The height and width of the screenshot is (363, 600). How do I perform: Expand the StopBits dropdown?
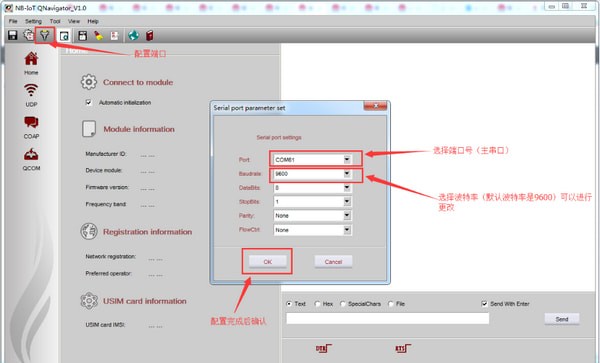tap(347, 202)
